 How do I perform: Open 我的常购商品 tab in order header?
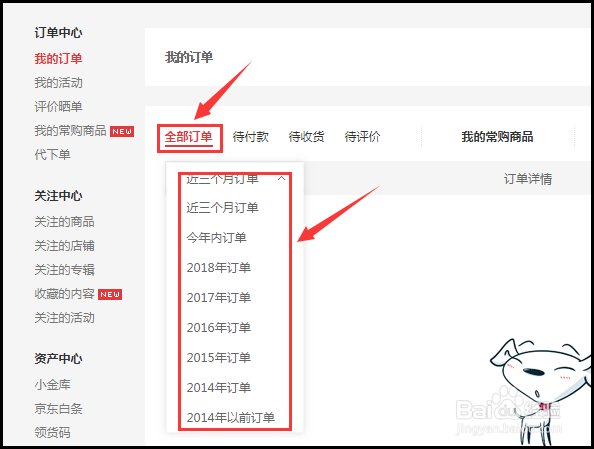pos(497,137)
